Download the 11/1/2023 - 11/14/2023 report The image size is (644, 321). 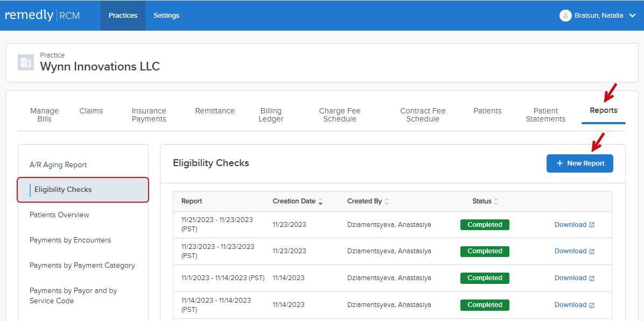pyautogui.click(x=574, y=278)
